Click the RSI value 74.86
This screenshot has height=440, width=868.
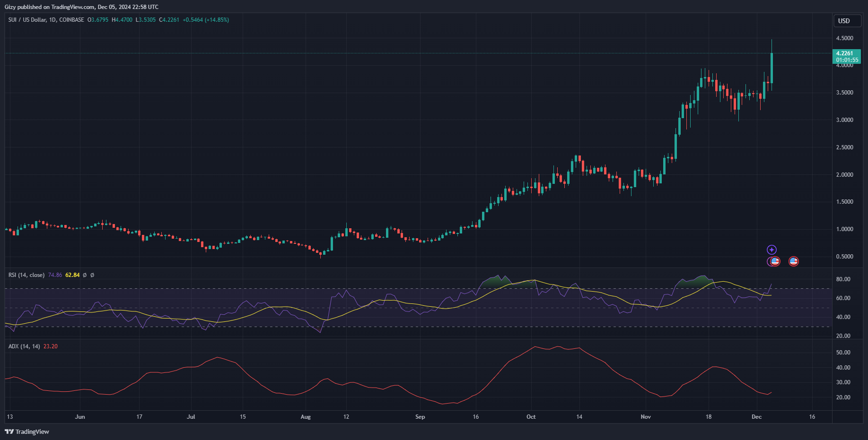click(x=55, y=275)
